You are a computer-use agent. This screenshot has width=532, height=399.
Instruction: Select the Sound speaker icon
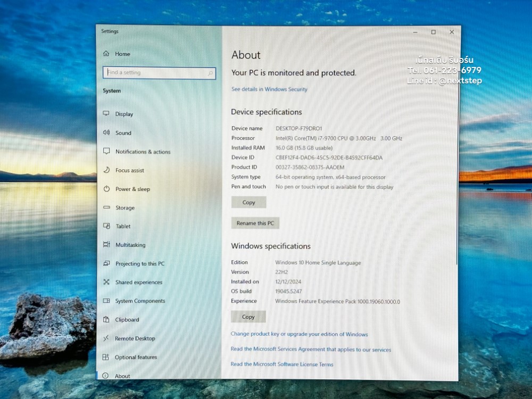106,132
